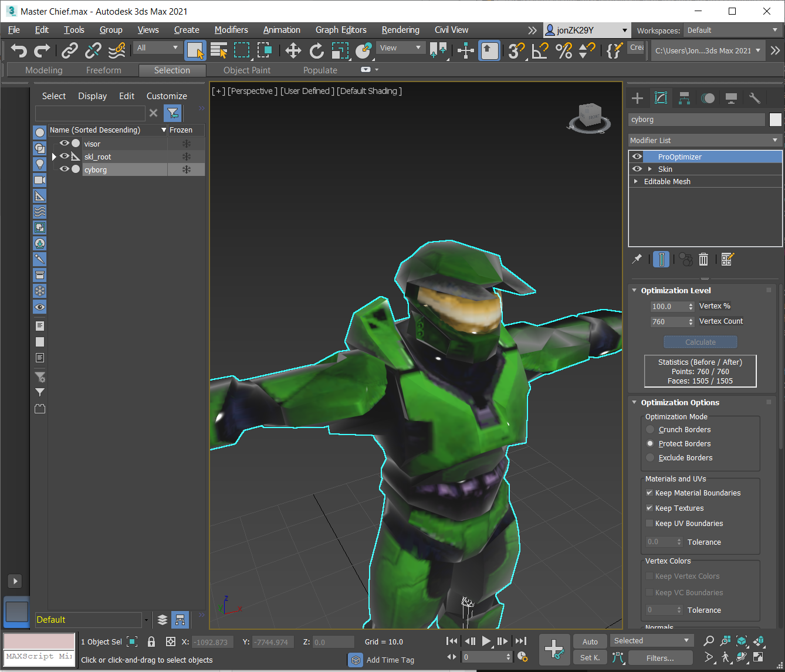The image size is (785, 672).
Task: Click Pin Stack icon below modifier stack
Action: [637, 259]
